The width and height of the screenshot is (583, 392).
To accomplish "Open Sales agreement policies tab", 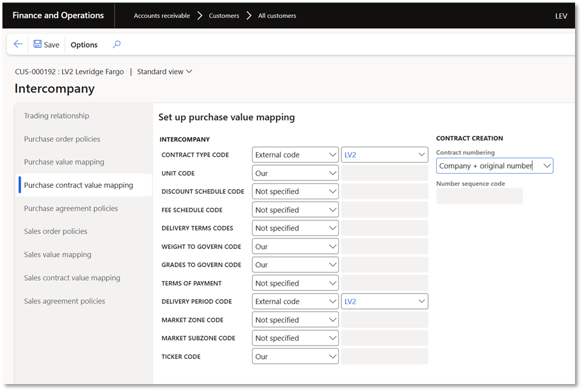I will pos(64,301).
